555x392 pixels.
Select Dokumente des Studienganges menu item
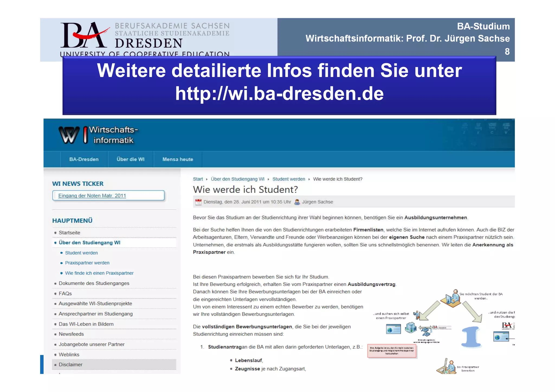tap(94, 283)
